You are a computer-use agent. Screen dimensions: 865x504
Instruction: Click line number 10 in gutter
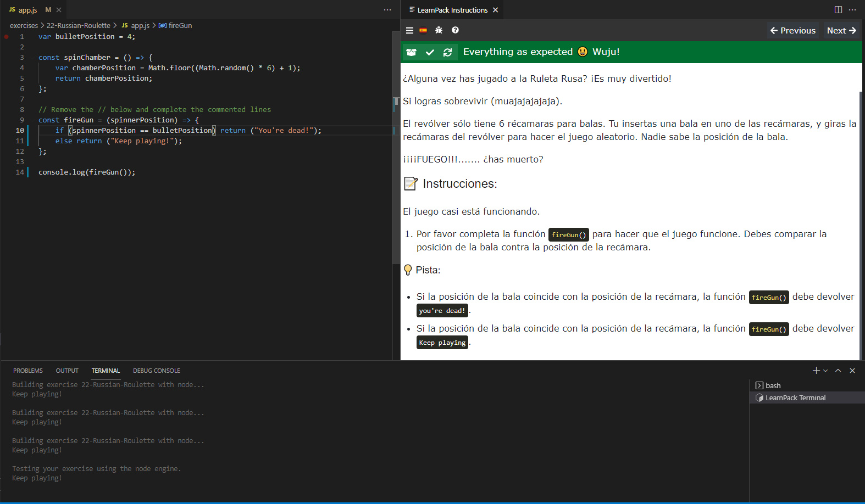pyautogui.click(x=20, y=131)
